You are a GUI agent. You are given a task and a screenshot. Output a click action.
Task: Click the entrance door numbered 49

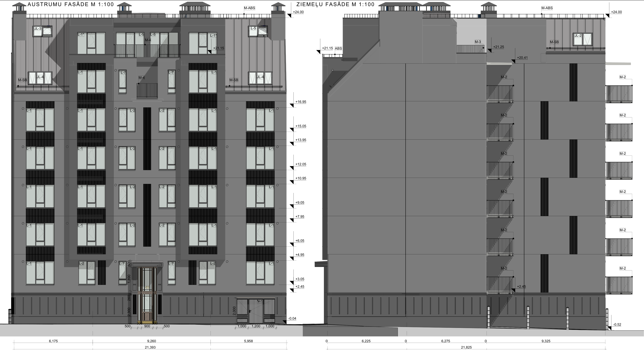[x=147, y=288]
